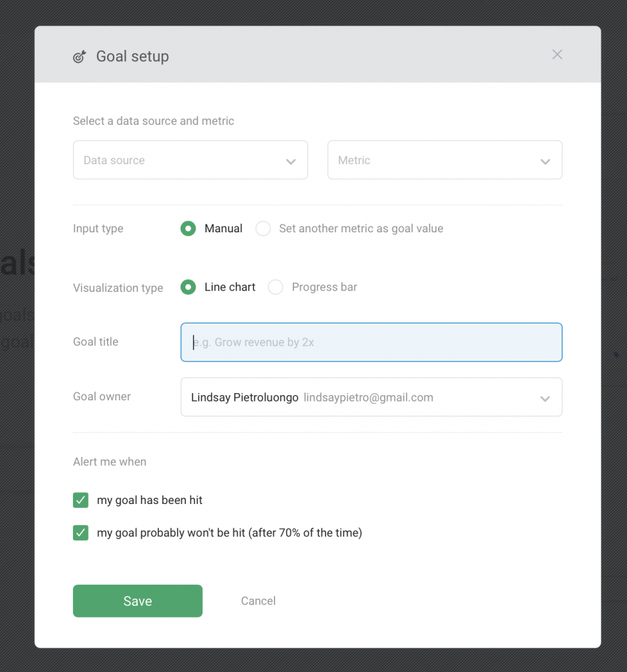
Task: Click the Metric chevron arrow
Action: pyautogui.click(x=545, y=161)
